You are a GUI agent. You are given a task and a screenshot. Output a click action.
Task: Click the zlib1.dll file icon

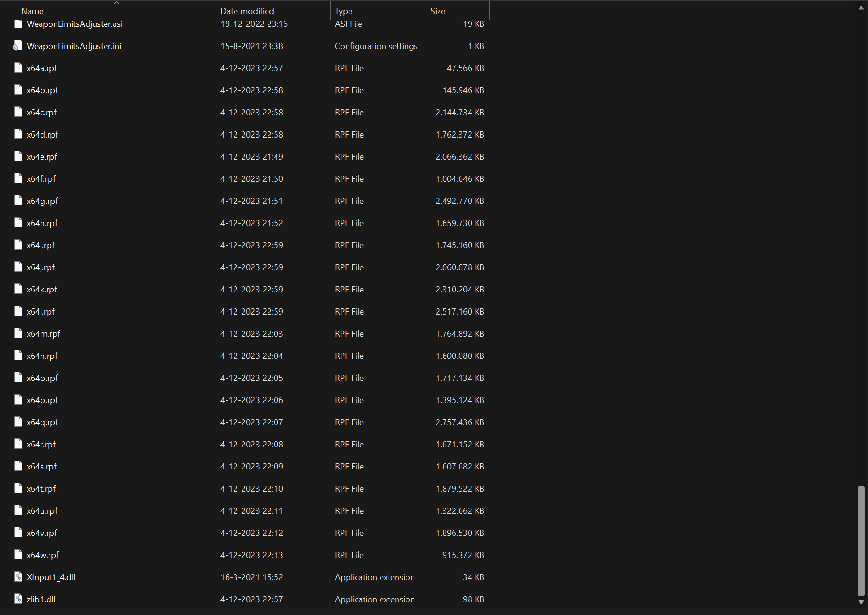[18, 599]
